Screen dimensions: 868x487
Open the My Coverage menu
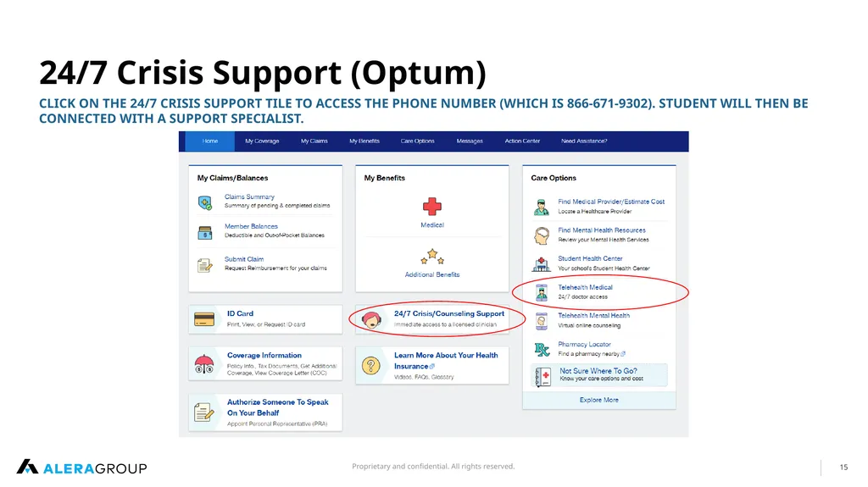coord(262,141)
